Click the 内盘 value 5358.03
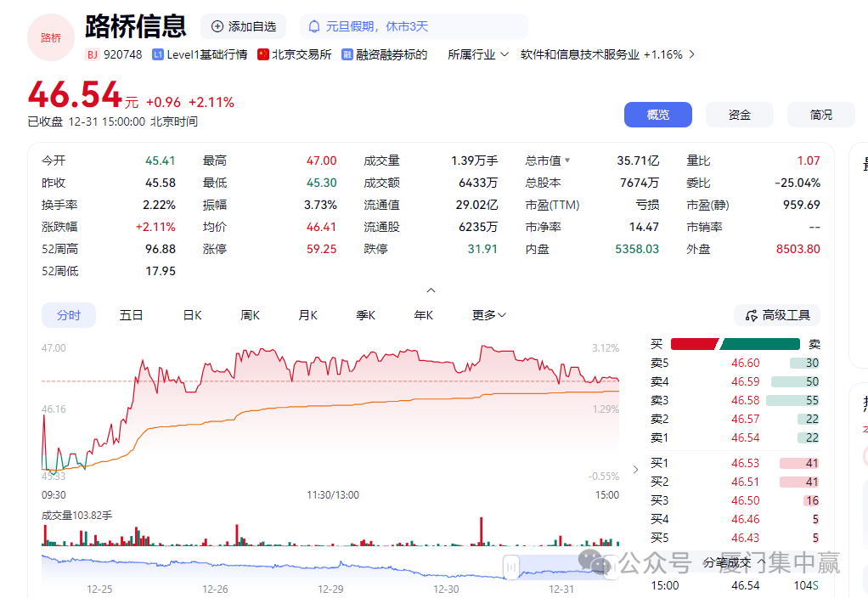Image resolution: width=868 pixels, height=598 pixels. tap(637, 249)
